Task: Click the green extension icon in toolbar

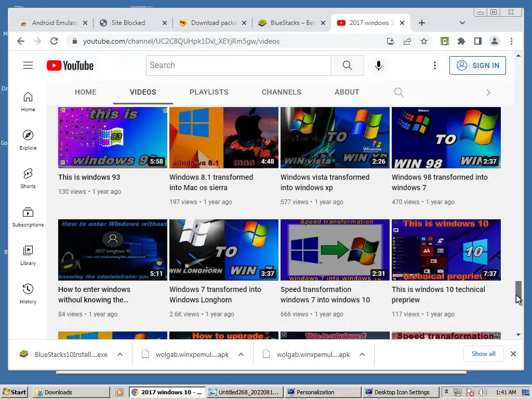Action: pos(445,41)
